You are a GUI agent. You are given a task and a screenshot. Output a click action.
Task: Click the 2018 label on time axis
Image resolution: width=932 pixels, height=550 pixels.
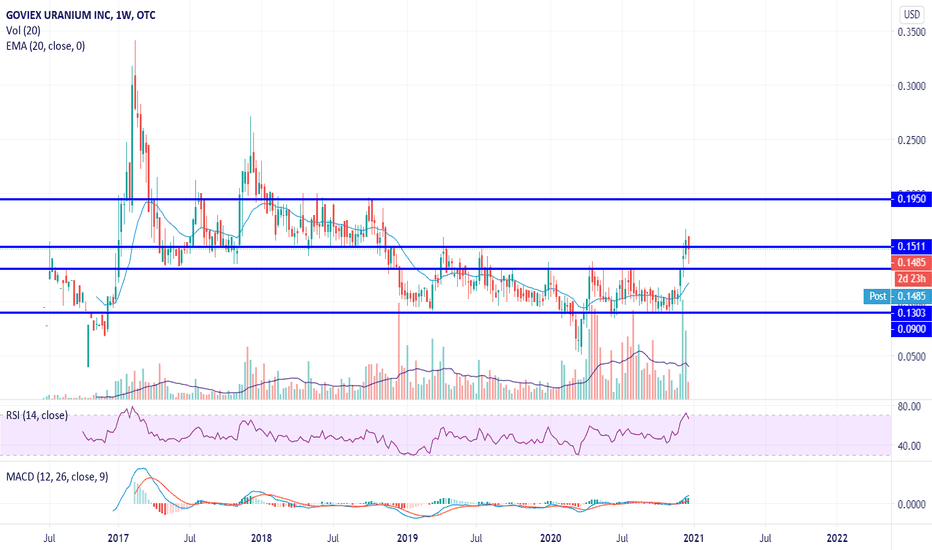point(261,538)
